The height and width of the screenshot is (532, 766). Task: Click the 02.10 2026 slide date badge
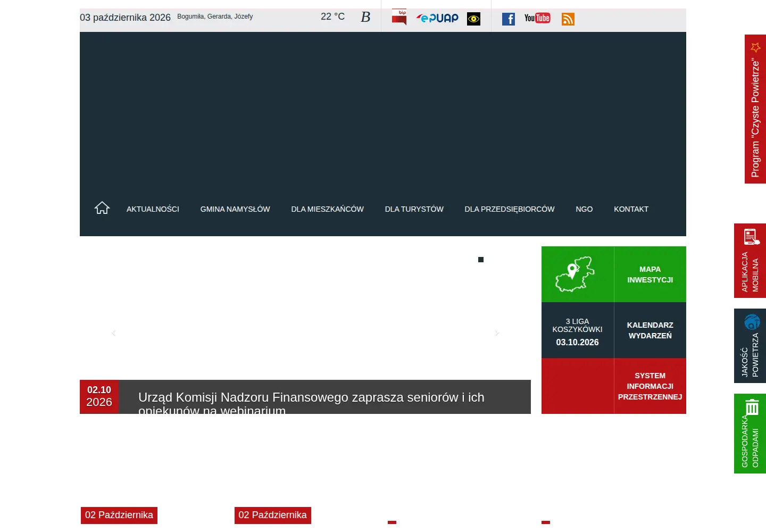(x=99, y=397)
